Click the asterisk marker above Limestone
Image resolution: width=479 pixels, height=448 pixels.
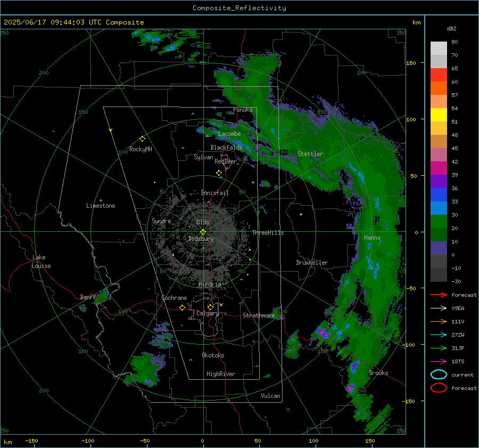(101, 201)
